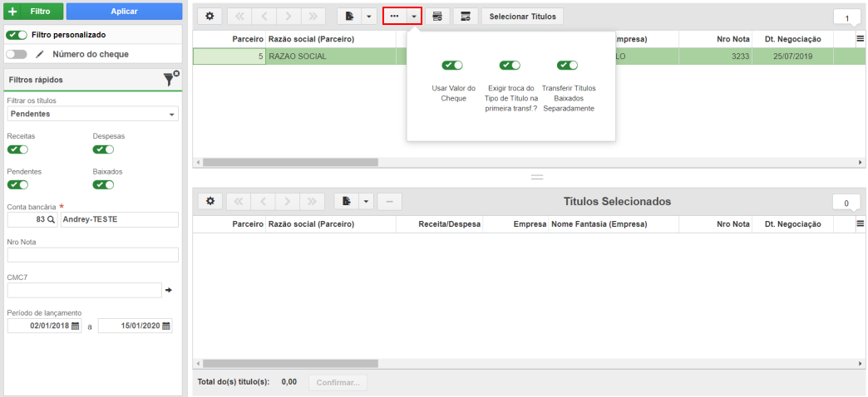Sort upper grid by Razão social (Parceiro)

[x=331, y=39]
